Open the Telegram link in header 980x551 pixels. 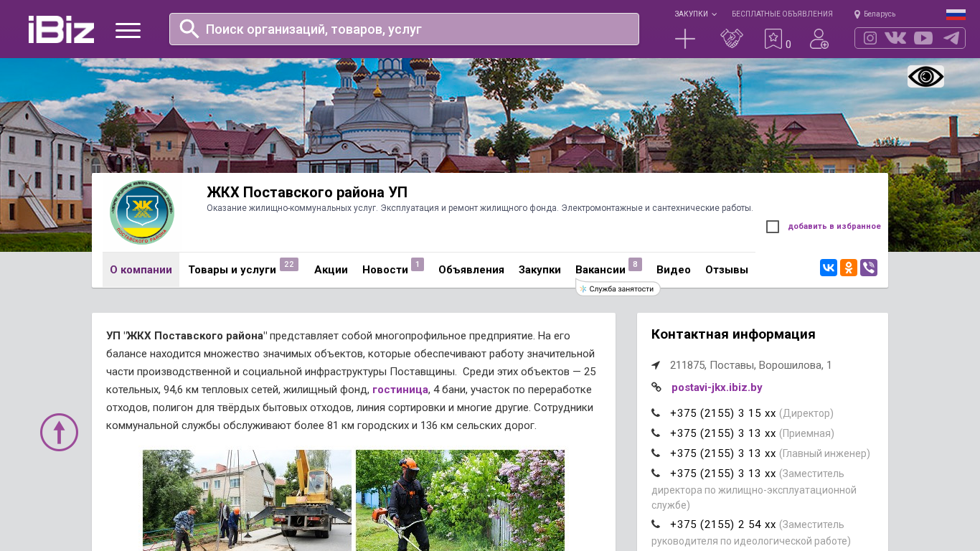tap(951, 38)
